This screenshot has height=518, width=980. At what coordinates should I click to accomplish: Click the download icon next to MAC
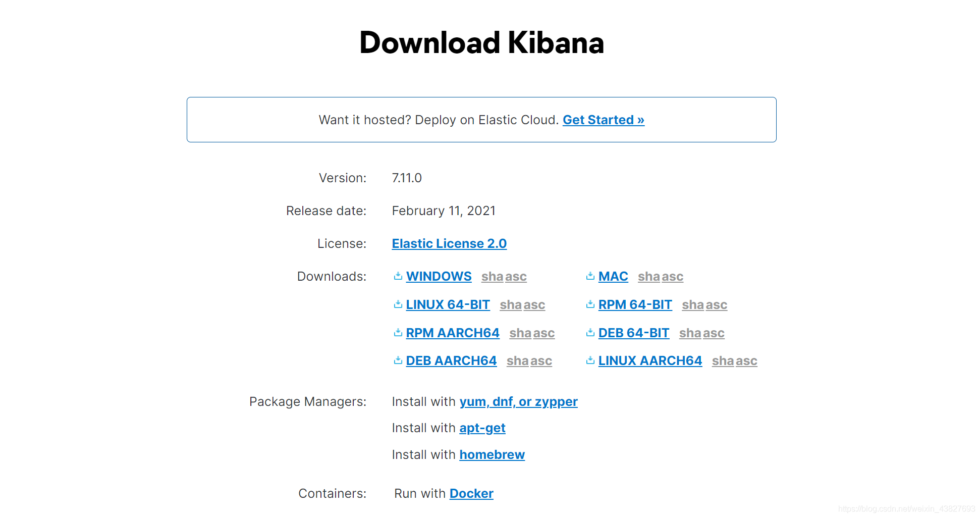pos(590,276)
